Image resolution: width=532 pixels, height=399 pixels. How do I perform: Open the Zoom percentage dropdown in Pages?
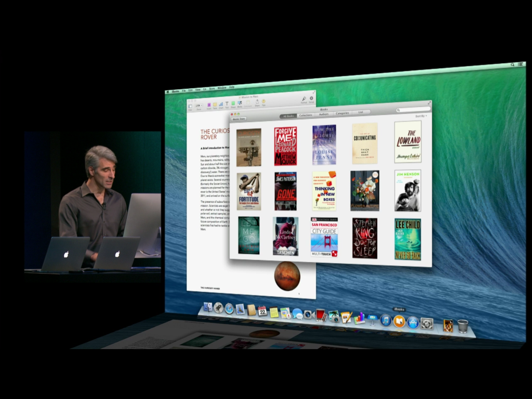[x=199, y=105]
